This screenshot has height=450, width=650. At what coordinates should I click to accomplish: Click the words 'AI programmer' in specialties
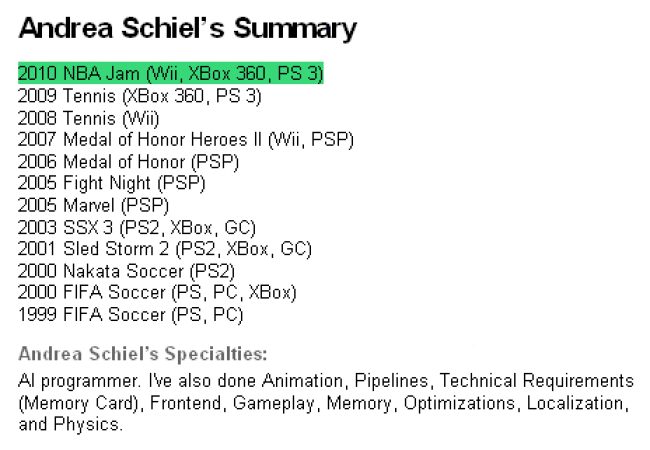80,381
